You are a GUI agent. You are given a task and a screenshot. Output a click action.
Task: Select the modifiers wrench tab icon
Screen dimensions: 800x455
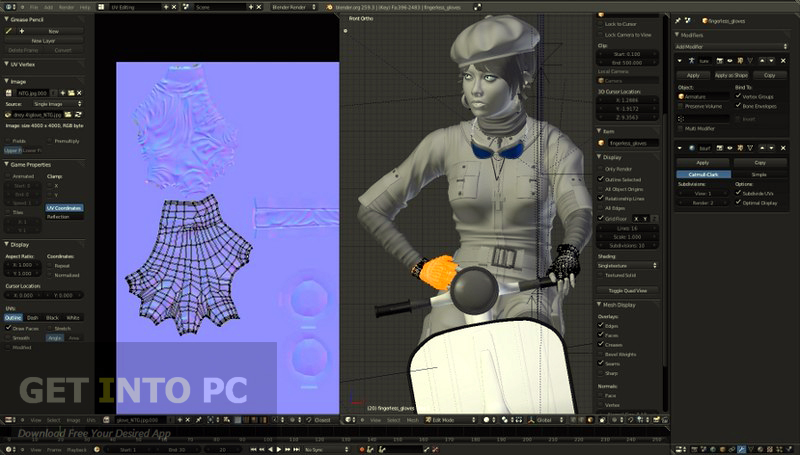(741, 449)
